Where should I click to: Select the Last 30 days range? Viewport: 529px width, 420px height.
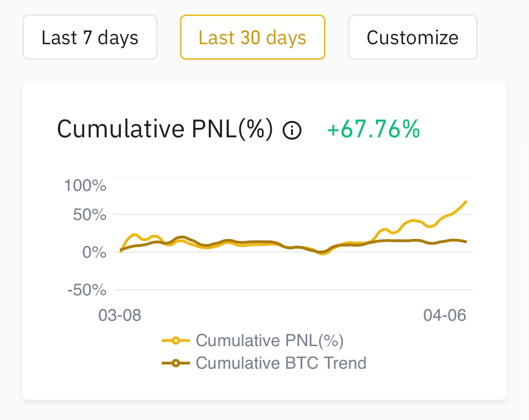[x=253, y=37]
